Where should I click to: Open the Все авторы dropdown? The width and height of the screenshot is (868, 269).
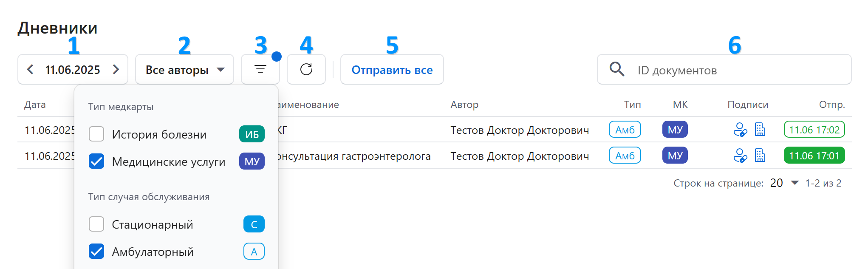[184, 69]
